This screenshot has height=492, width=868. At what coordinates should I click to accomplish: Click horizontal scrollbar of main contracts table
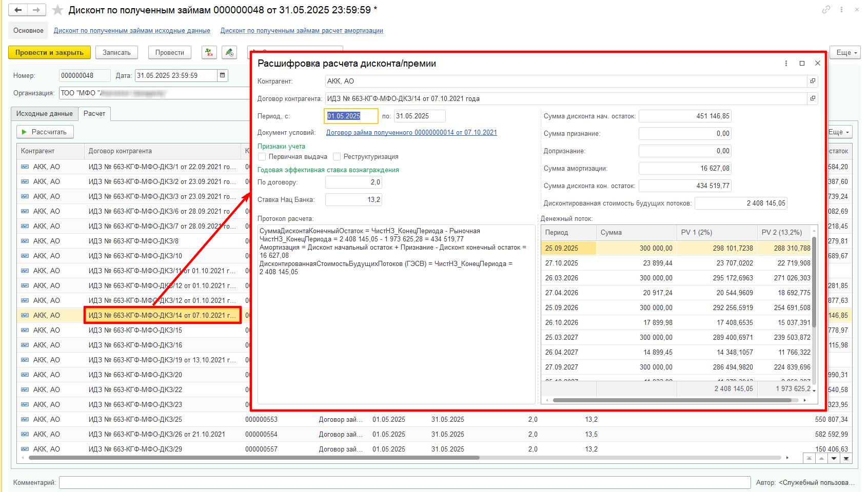[254, 458]
